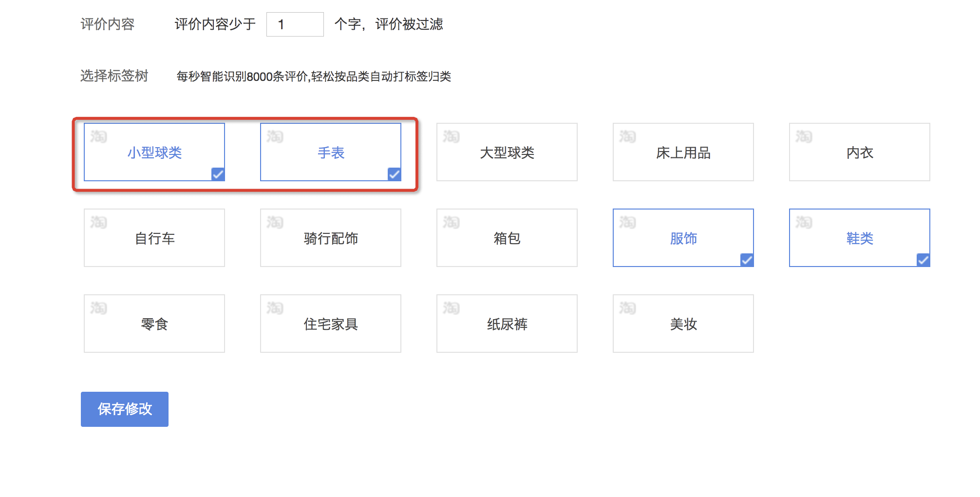Deselect the 小型球类 tag tree
This screenshot has width=980, height=497.
154,153
